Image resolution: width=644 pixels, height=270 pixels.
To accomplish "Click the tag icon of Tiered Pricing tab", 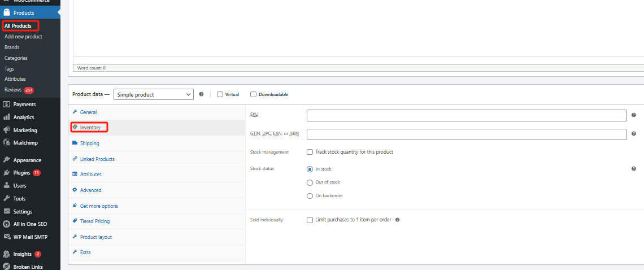I will click(x=75, y=221).
